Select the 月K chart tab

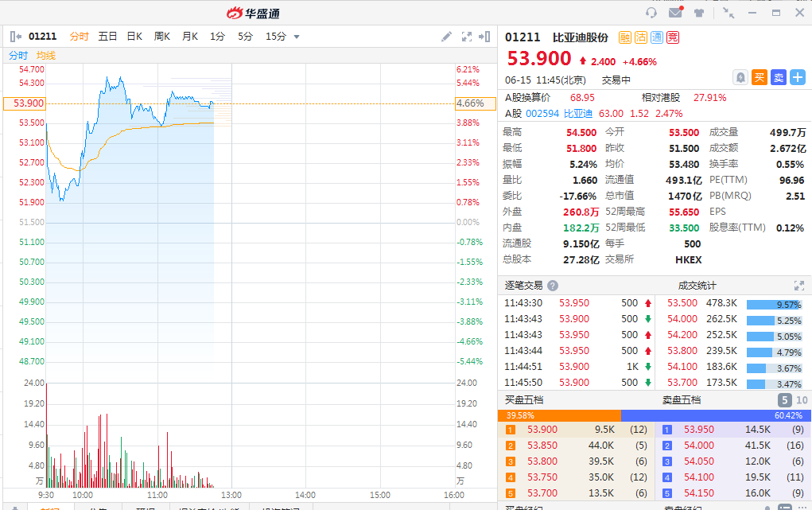190,37
